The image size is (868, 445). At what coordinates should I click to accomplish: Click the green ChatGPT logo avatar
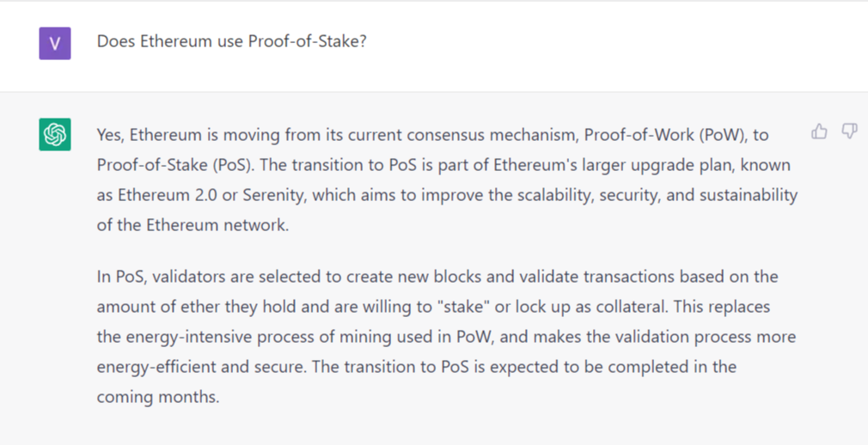tap(55, 135)
